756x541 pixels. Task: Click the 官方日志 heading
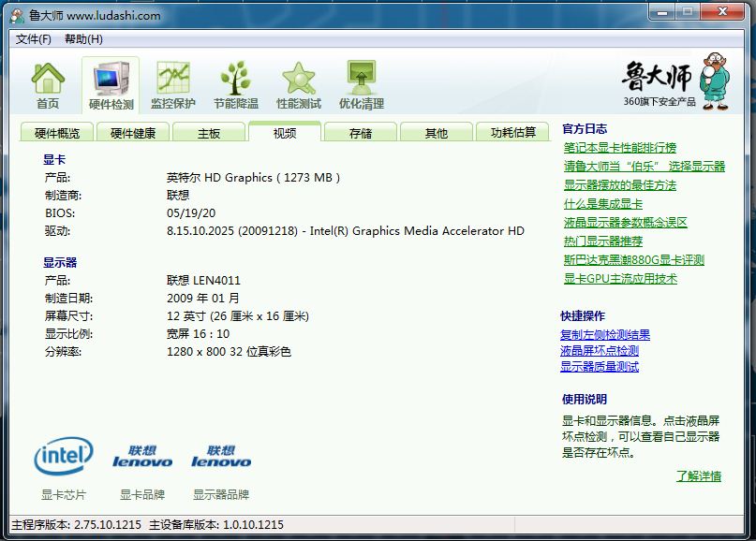point(585,128)
